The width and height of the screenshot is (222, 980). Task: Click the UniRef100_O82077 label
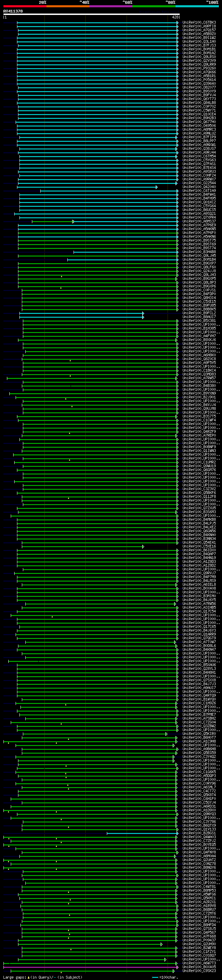[199, 88]
